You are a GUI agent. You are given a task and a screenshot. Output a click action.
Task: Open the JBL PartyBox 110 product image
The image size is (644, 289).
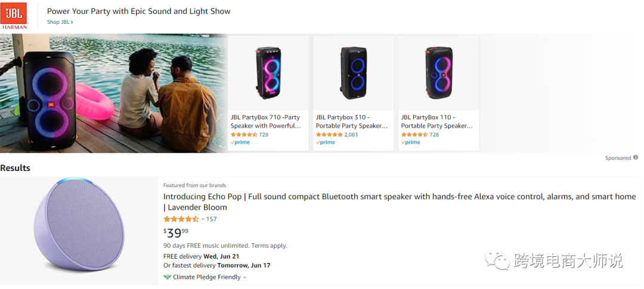[x=439, y=73]
